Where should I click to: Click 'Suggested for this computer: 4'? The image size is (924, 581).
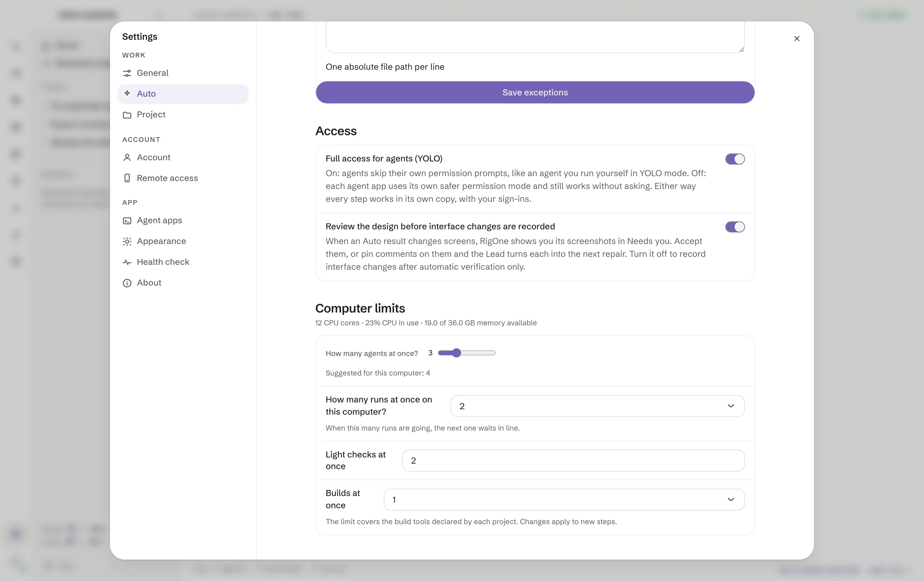(378, 373)
